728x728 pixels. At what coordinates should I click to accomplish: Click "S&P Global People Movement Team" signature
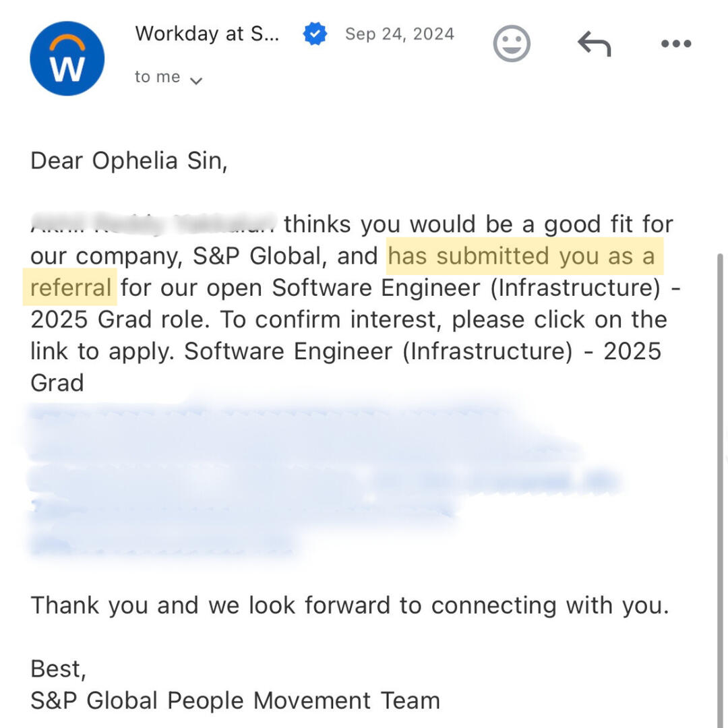coord(235,700)
